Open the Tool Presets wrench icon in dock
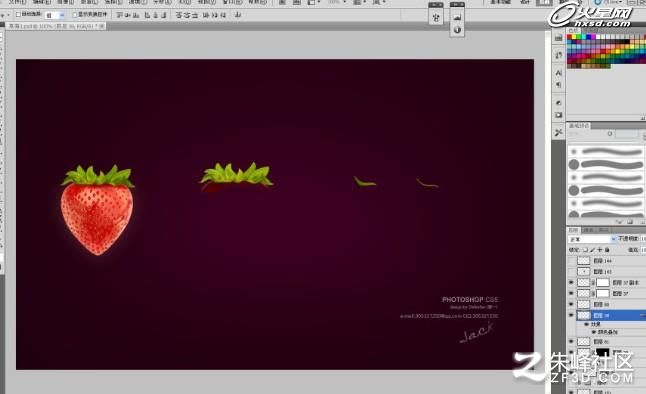 (558, 132)
